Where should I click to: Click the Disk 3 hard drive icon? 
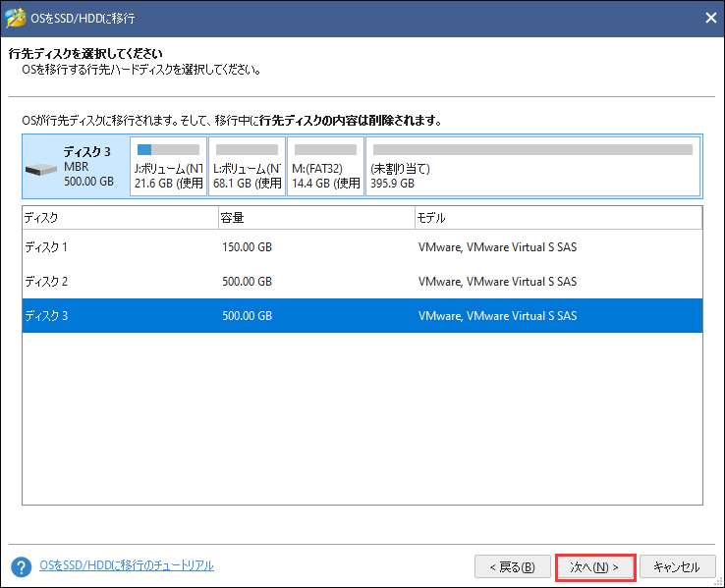(40, 170)
